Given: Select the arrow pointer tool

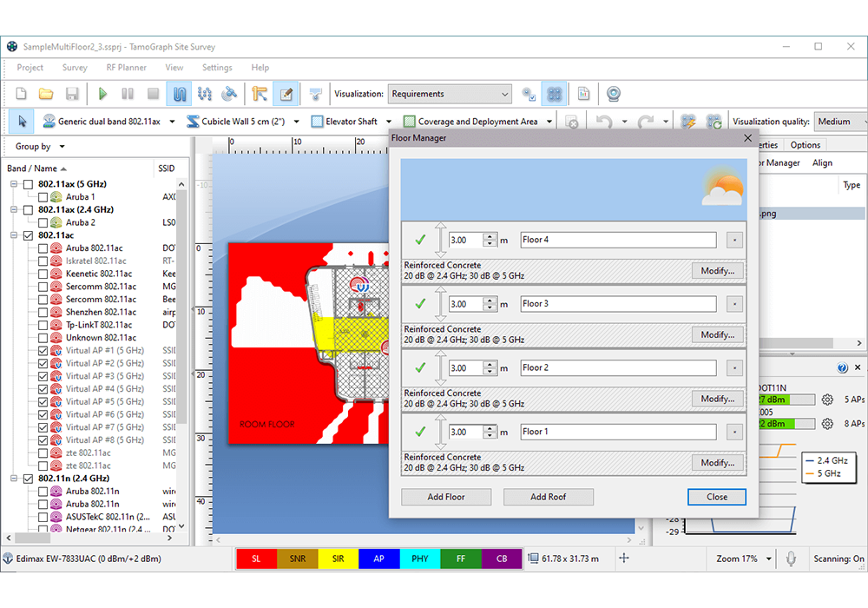Looking at the screenshot, I should point(23,122).
